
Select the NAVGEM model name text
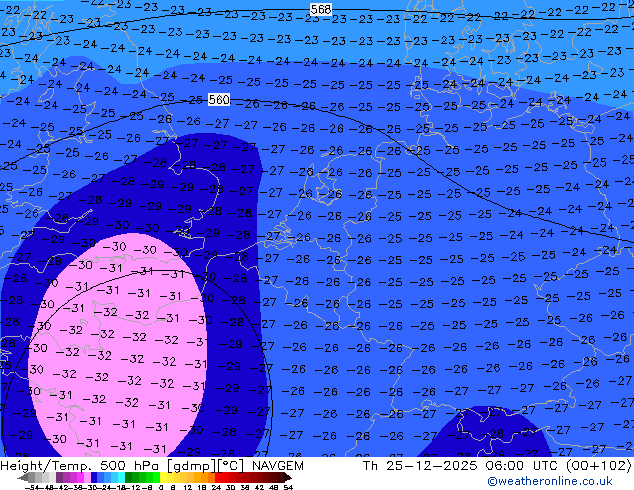pyautogui.click(x=278, y=466)
